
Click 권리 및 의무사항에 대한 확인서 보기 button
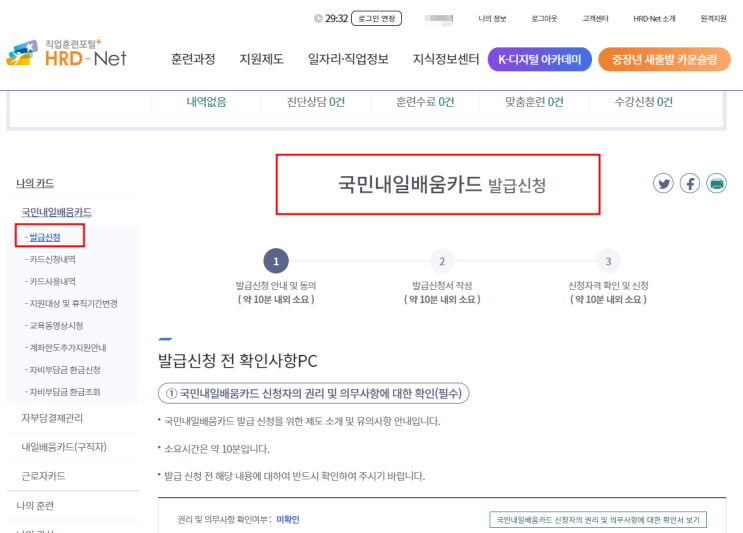[598, 520]
